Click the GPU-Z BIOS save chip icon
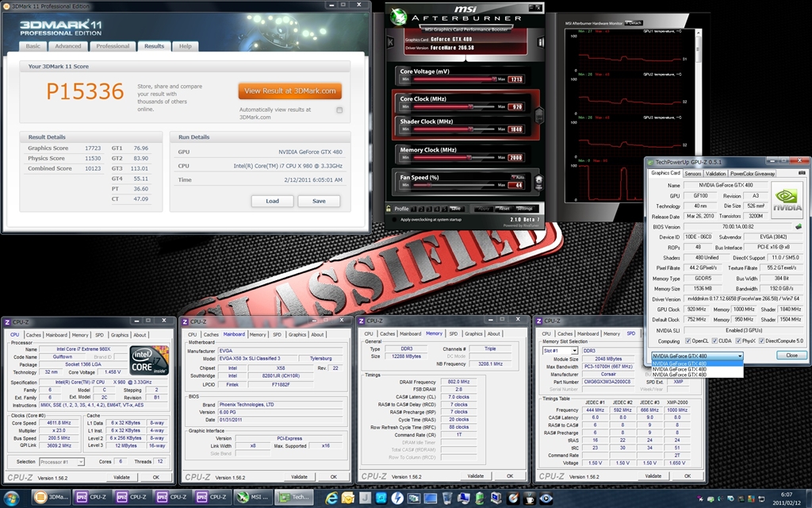The width and height of the screenshot is (812, 508). point(797,225)
